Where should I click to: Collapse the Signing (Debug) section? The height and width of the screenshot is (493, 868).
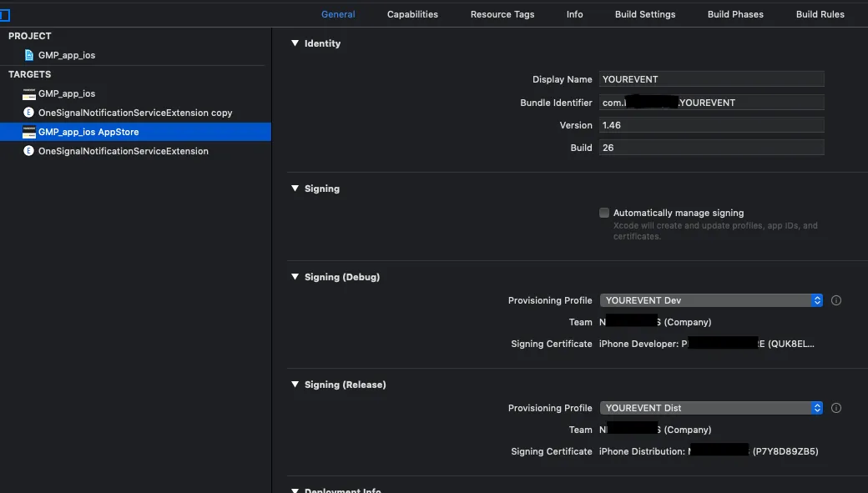pyautogui.click(x=295, y=277)
